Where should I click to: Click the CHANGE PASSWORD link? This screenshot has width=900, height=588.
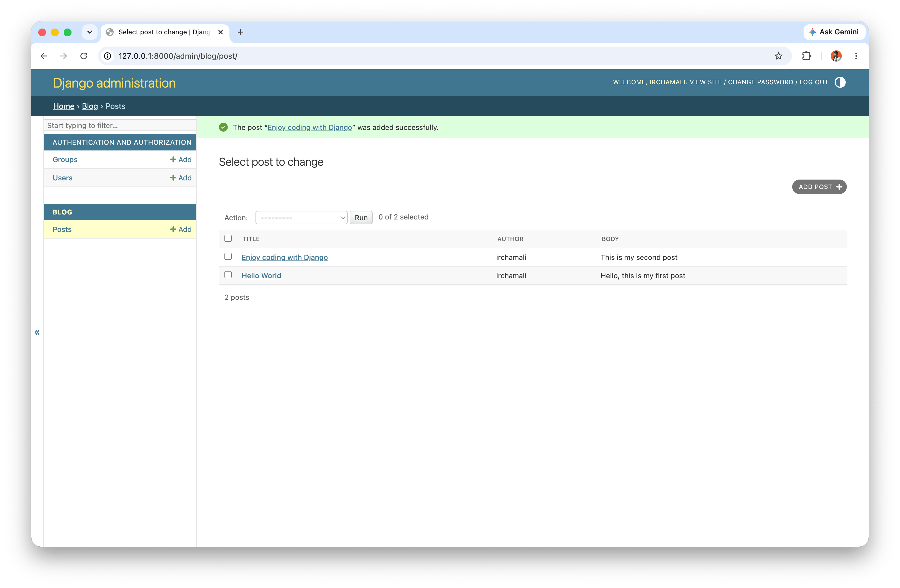point(760,82)
